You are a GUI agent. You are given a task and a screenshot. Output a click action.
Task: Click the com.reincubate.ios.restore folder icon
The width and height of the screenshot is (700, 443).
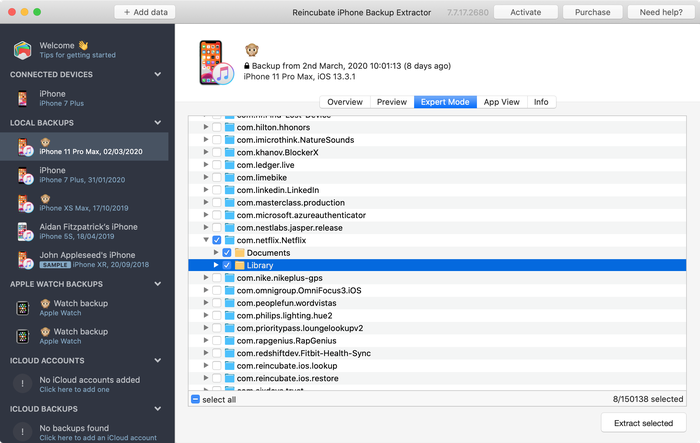(x=229, y=378)
